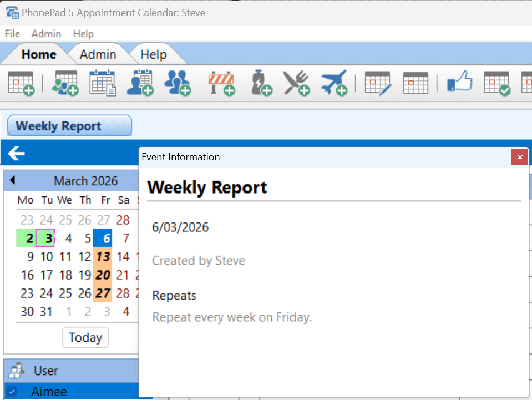
Task: Toggle the Aimee user checkbox
Action: pos(12,392)
